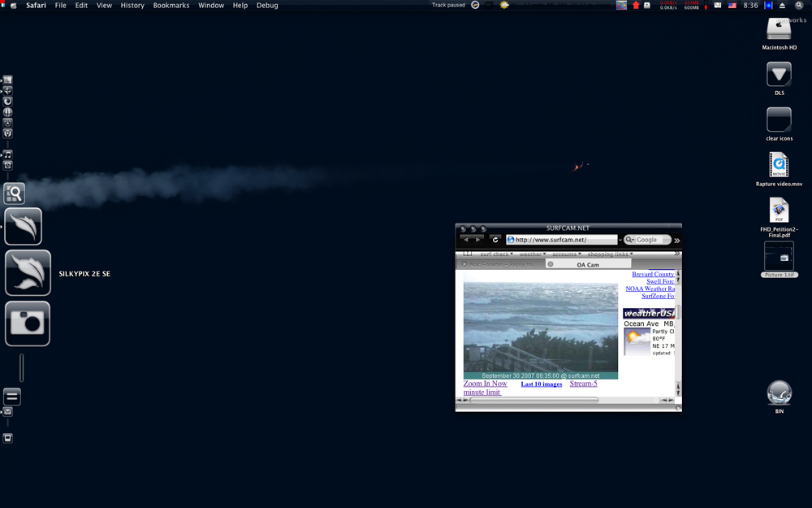Click the clock showing 8:36
The height and width of the screenshot is (508, 812).
(x=750, y=5)
